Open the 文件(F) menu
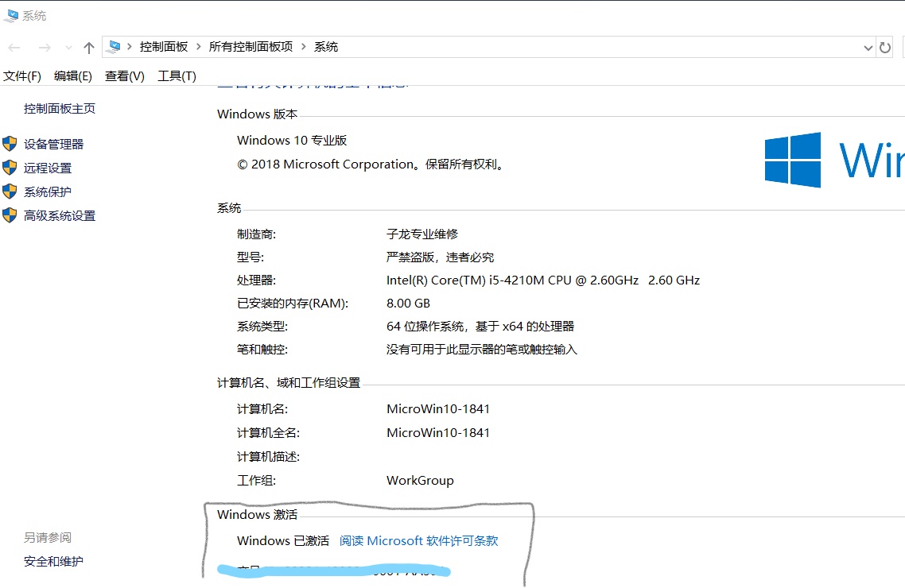Screen dimensions: 905x588 [22, 75]
